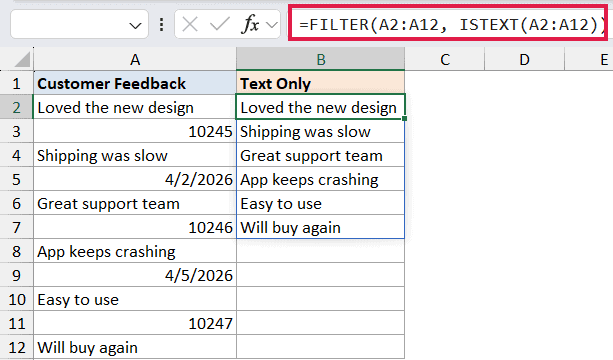The height and width of the screenshot is (360, 613).
Task: Click Shipping was slow in column B
Action: point(321,131)
